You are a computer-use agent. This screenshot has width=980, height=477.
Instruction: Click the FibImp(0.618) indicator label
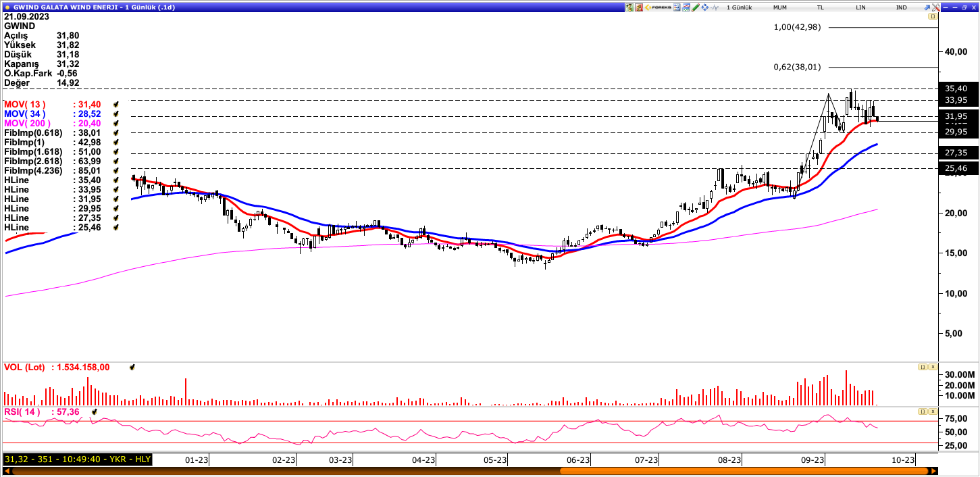click(x=33, y=133)
